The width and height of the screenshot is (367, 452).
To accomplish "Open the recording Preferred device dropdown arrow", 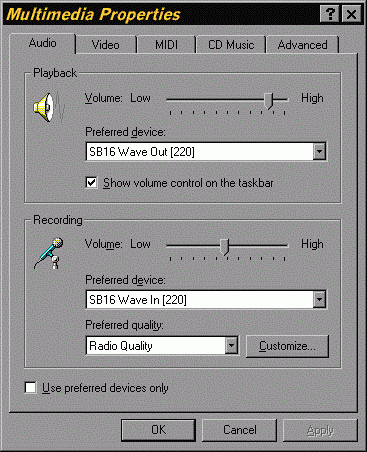I will coord(319,299).
